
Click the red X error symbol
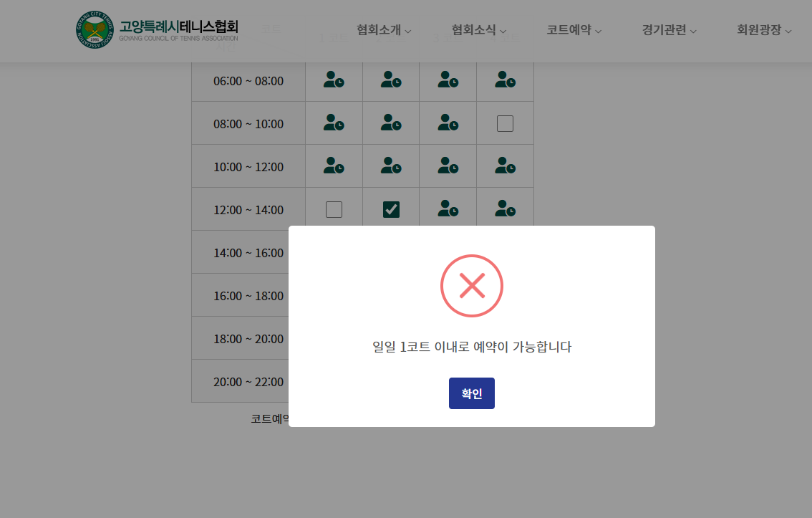pos(472,286)
